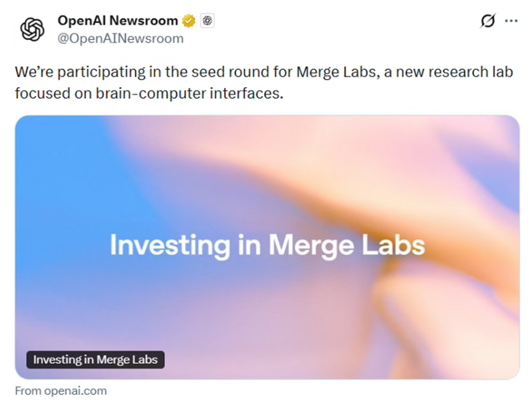Click the tweet's first line about the seed round
Image resolution: width=532 pixels, height=402 pixels.
pyautogui.click(x=263, y=72)
